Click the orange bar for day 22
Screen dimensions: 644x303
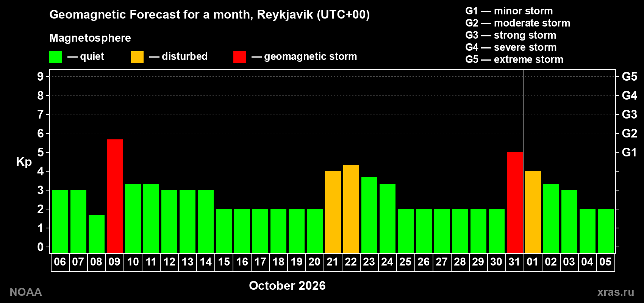(351, 209)
